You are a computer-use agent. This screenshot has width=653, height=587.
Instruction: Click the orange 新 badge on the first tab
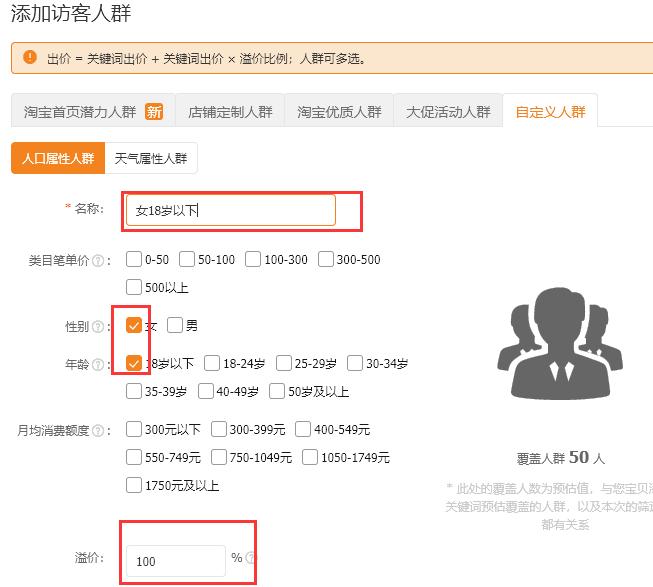[154, 112]
